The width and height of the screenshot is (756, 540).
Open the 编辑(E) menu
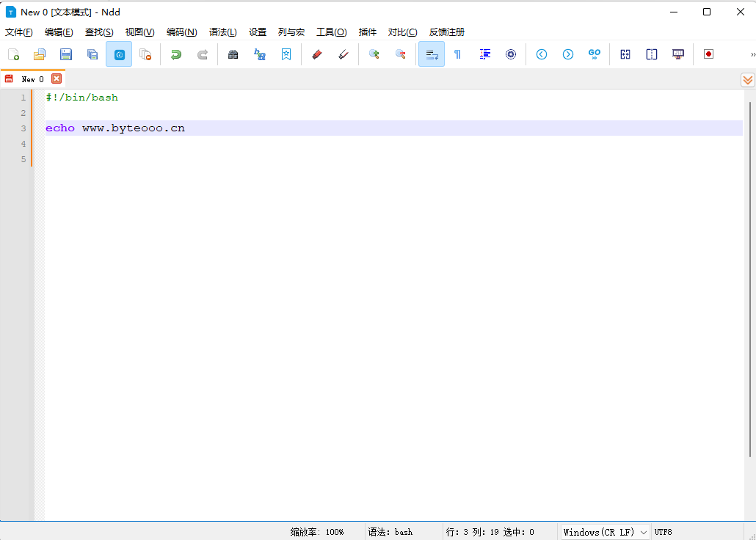pos(59,32)
